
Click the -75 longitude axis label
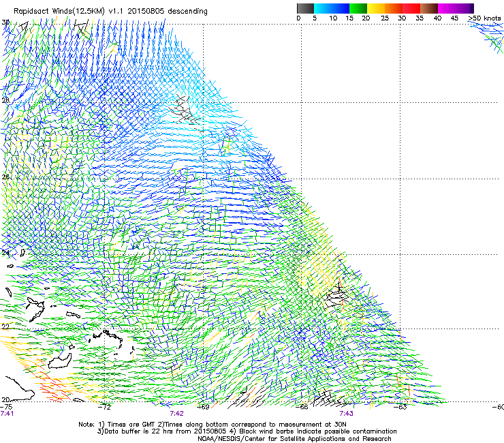click(6, 407)
